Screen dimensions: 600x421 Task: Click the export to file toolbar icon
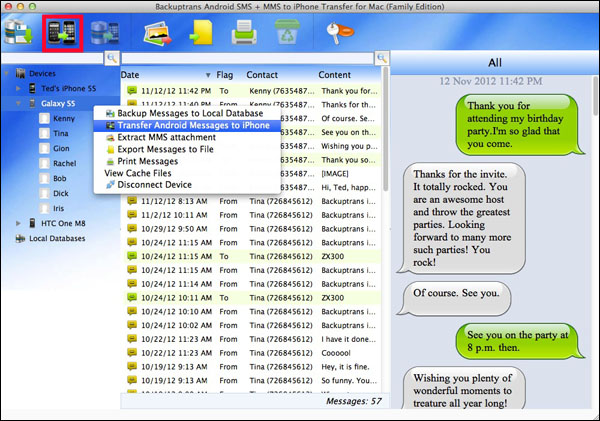[x=202, y=33]
